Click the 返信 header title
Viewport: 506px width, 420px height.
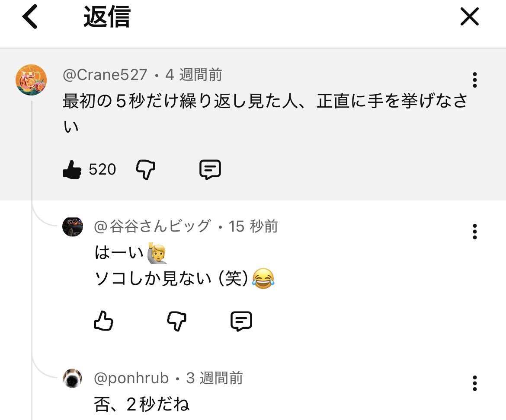coord(107,18)
